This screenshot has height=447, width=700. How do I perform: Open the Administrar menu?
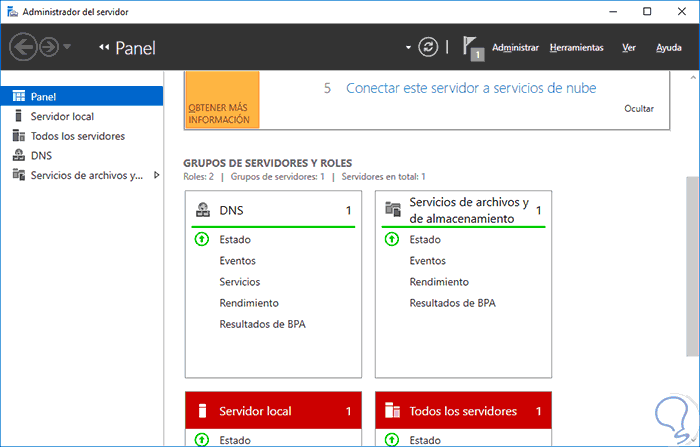(x=515, y=47)
